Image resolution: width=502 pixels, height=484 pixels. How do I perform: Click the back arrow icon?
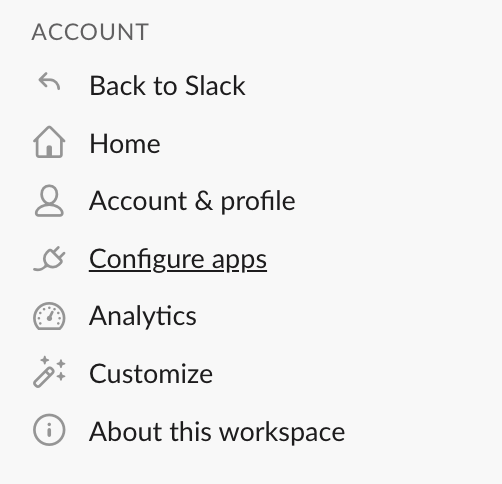click(x=49, y=82)
